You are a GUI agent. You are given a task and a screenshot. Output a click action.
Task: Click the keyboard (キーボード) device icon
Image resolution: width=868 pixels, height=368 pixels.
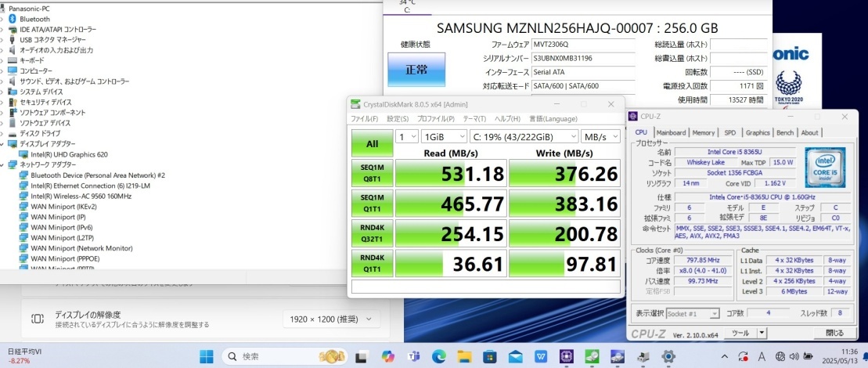[13, 60]
